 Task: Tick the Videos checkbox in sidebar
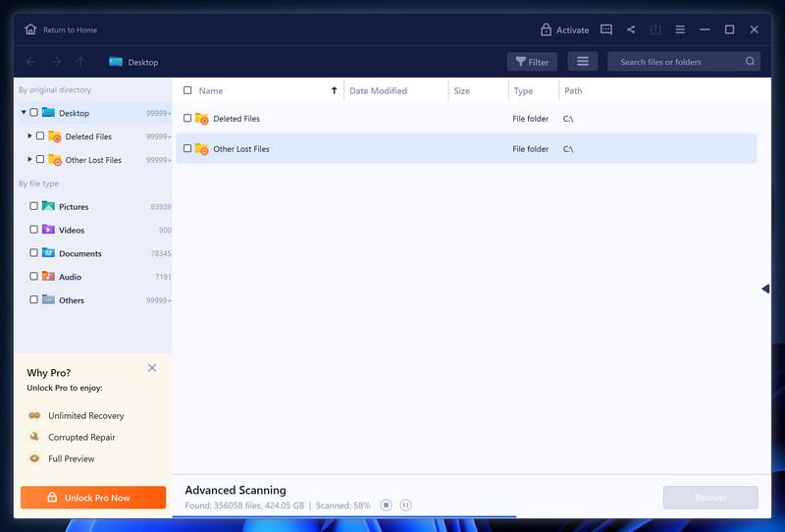tap(34, 230)
